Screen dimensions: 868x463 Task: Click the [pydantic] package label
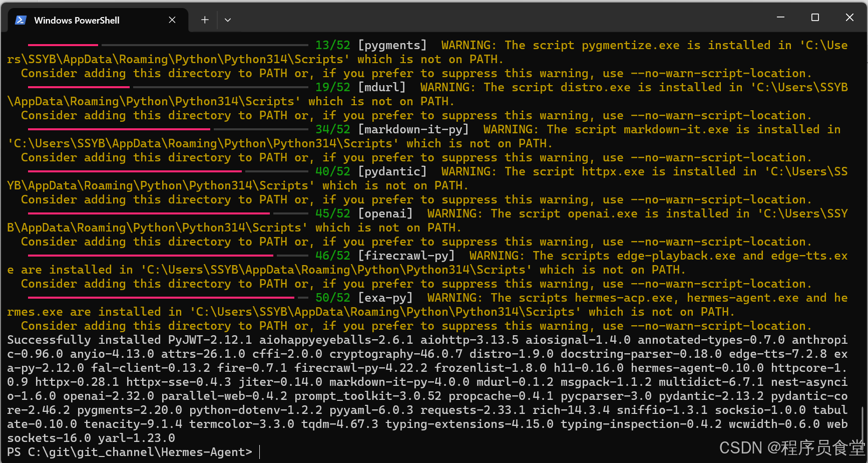[392, 171]
